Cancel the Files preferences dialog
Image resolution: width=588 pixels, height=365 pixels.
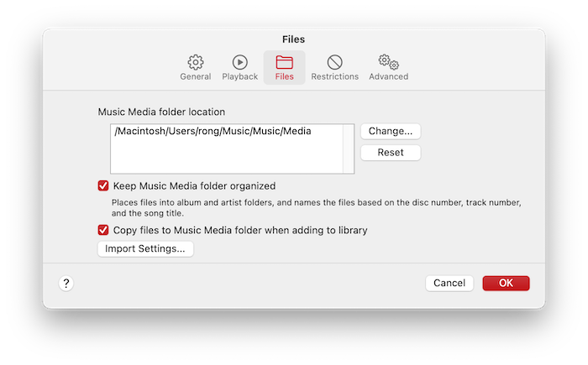click(449, 284)
